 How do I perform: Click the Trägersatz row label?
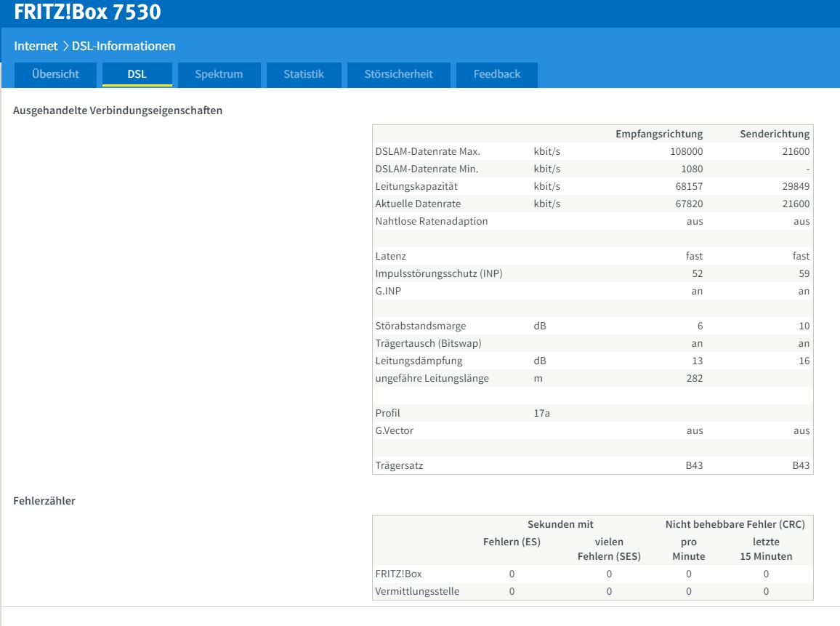point(399,466)
